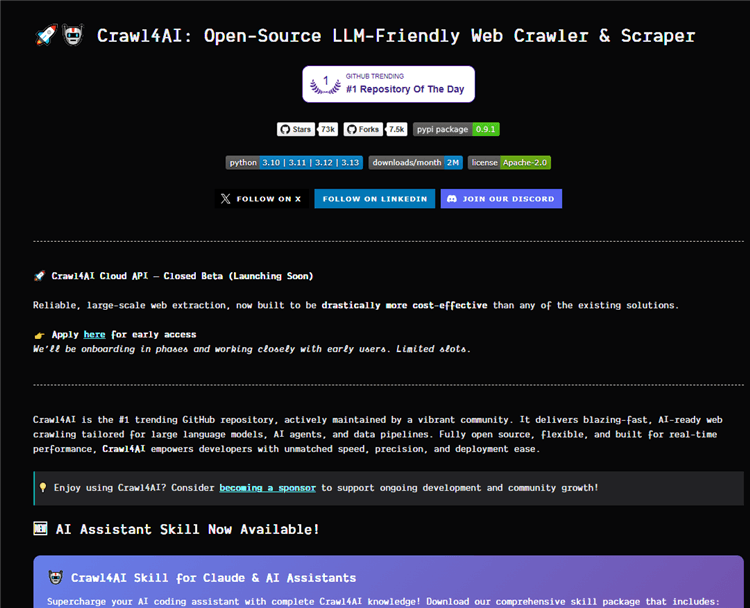The width and height of the screenshot is (750, 608).
Task: View the 7.5k forks count
Action: click(397, 129)
